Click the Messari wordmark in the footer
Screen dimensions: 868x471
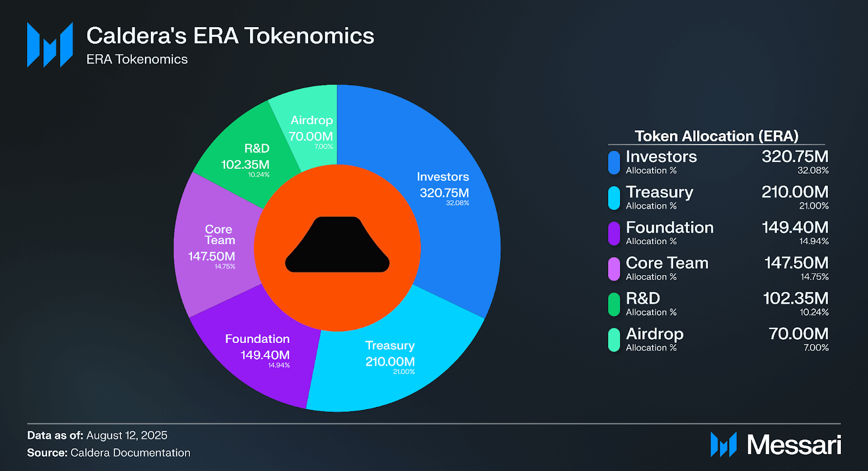point(794,445)
